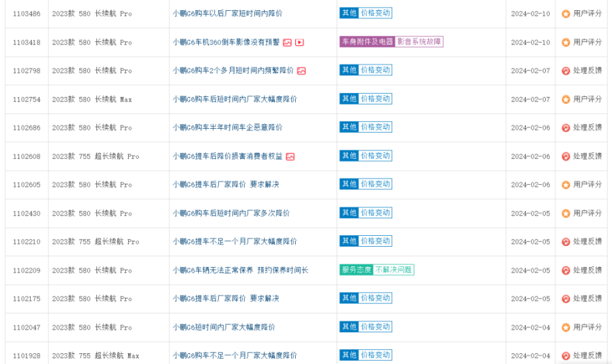This screenshot has width=612, height=364.
Task: Click the 影音系统故障 tag
Action: click(419, 42)
